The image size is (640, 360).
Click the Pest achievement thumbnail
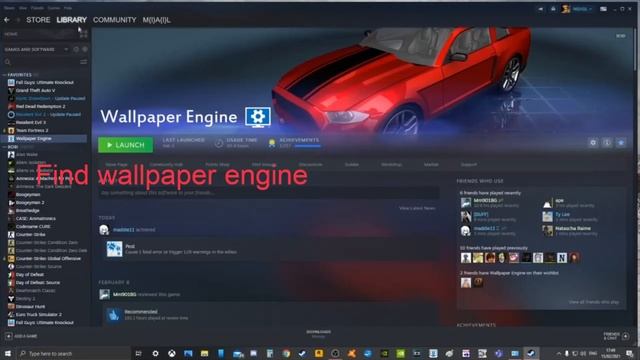click(x=114, y=249)
